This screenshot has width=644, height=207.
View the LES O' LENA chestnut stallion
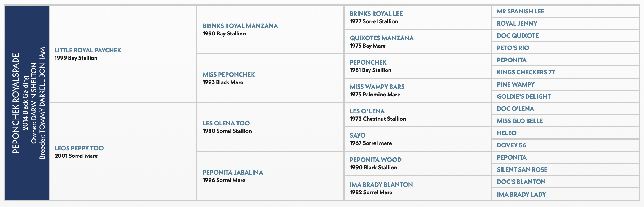367,111
